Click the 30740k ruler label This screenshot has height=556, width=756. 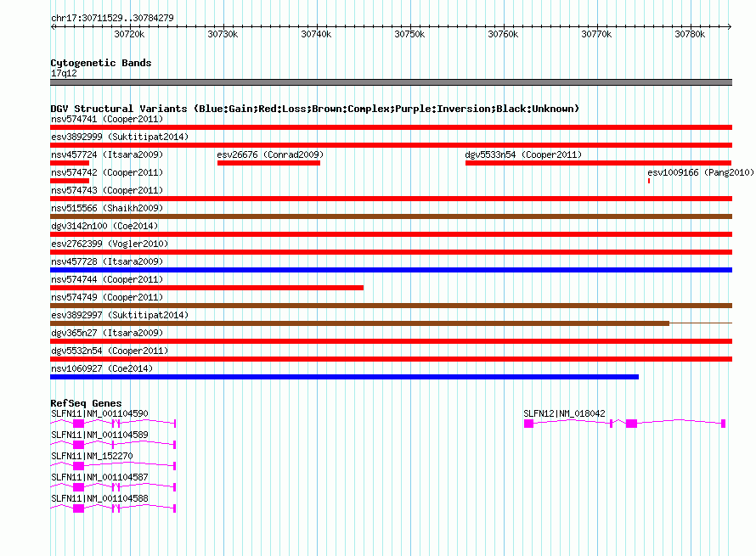(316, 34)
